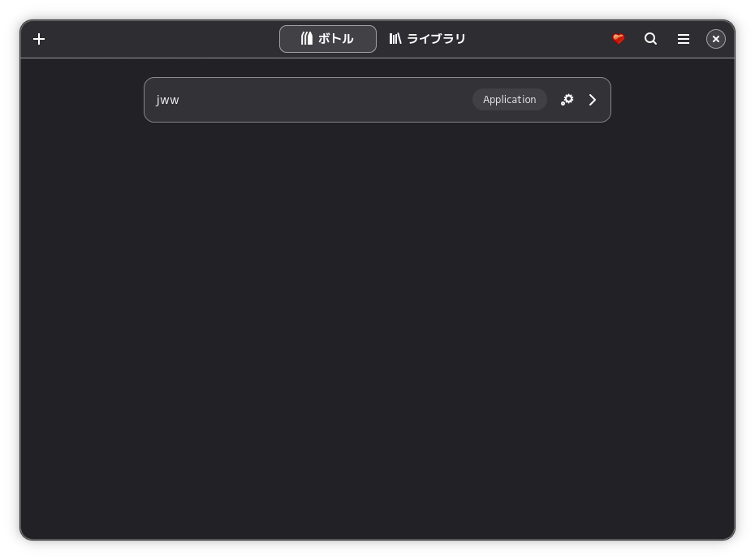Expand jww bottle with the chevron arrow
The height and width of the screenshot is (560, 755).
click(x=593, y=100)
